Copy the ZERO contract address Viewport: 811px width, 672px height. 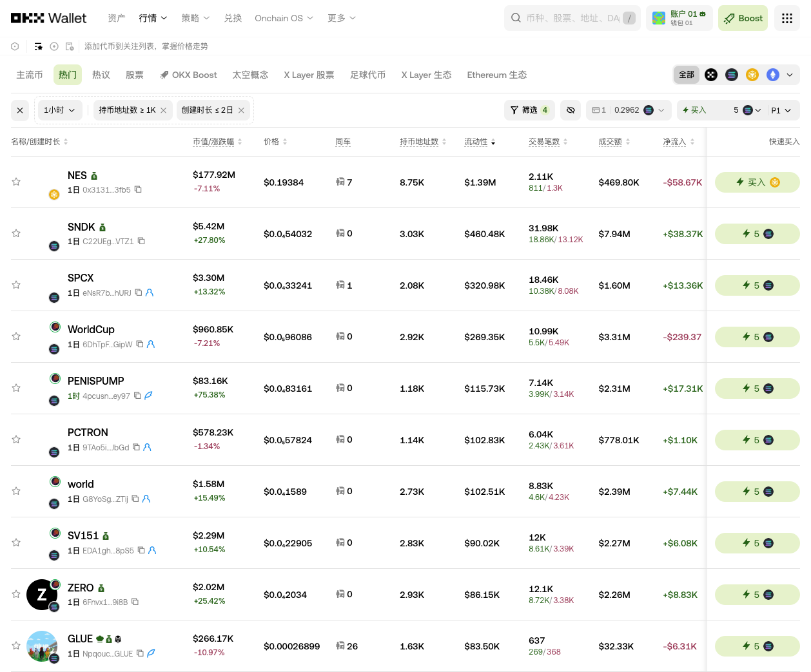(135, 602)
